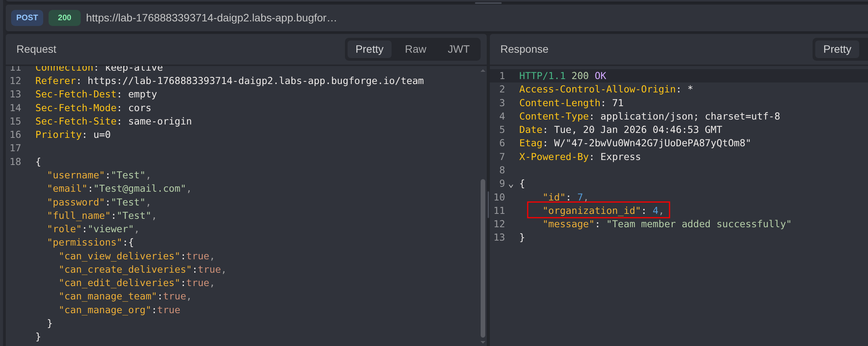Click the "message" line in the response
This screenshot has width=868, height=346.
click(x=666, y=224)
